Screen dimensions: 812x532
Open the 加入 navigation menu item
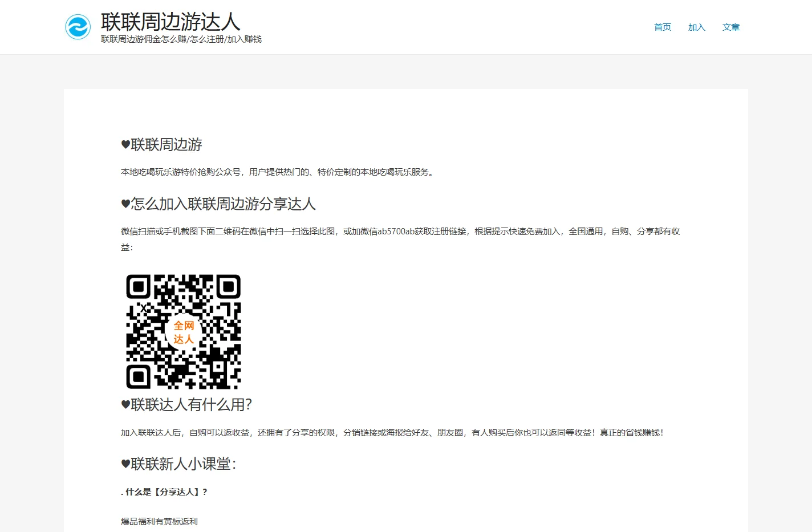(697, 27)
